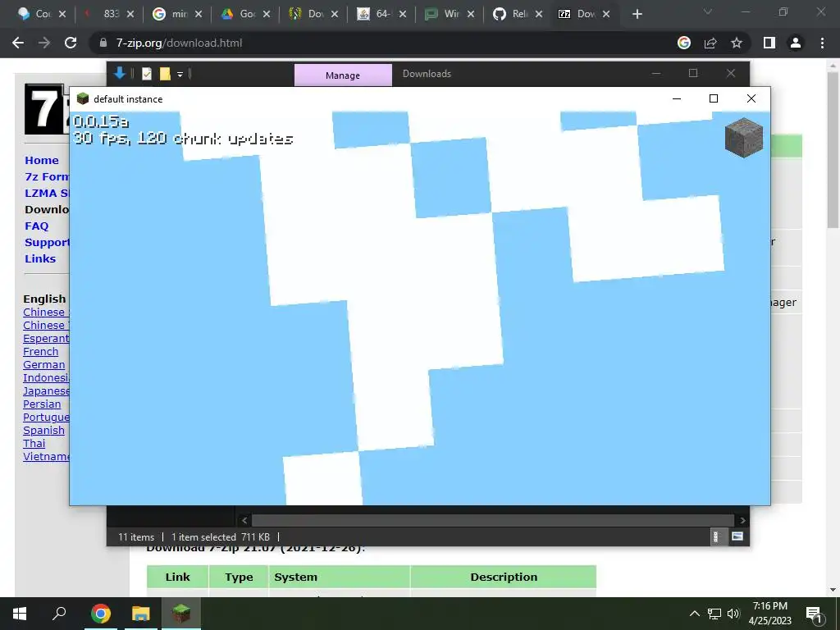Viewport: 840px width, 630px height.
Task: Toggle Chrome side panel icon
Action: coord(769,43)
